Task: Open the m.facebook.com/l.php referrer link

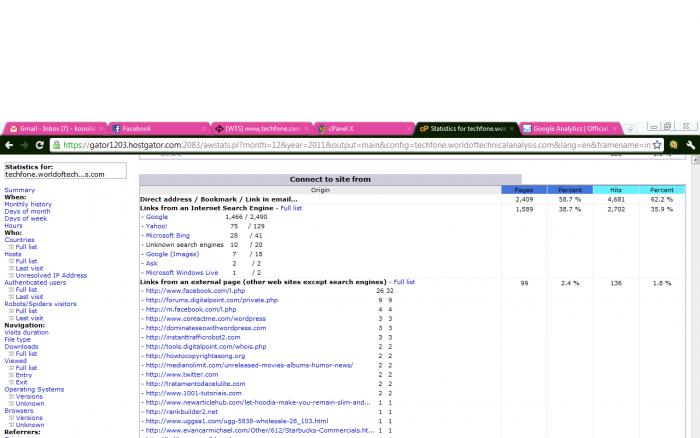Action: [191, 309]
